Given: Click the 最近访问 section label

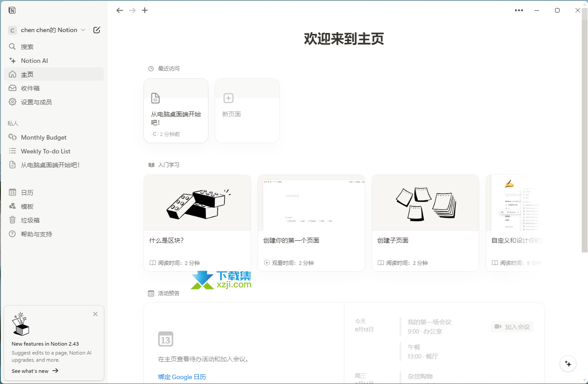Looking at the screenshot, I should coord(169,69).
